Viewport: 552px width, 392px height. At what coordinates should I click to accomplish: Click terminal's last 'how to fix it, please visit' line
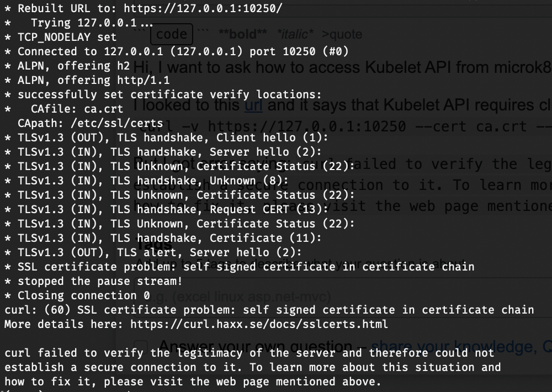click(x=193, y=382)
